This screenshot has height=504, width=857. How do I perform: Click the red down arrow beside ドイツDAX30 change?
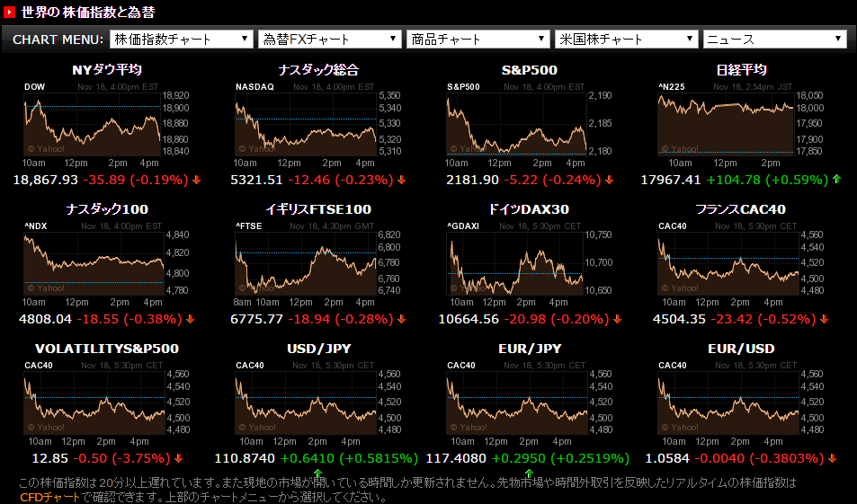tap(616, 319)
